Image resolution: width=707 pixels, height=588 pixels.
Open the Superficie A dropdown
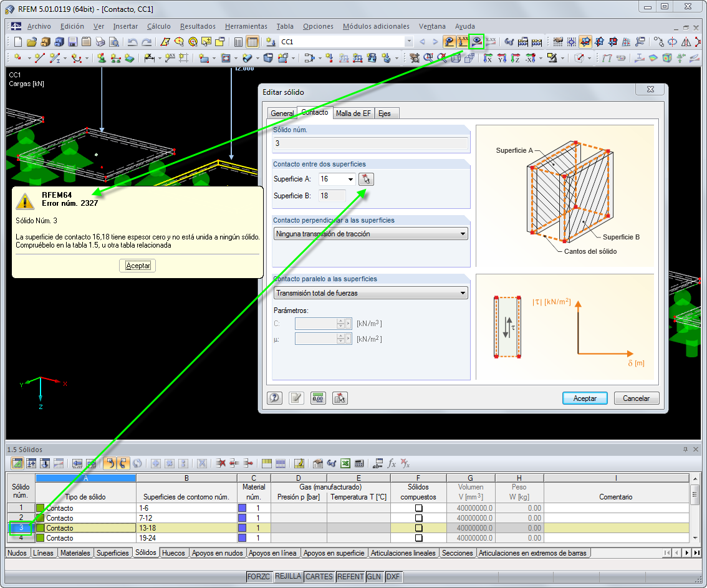[x=350, y=180]
